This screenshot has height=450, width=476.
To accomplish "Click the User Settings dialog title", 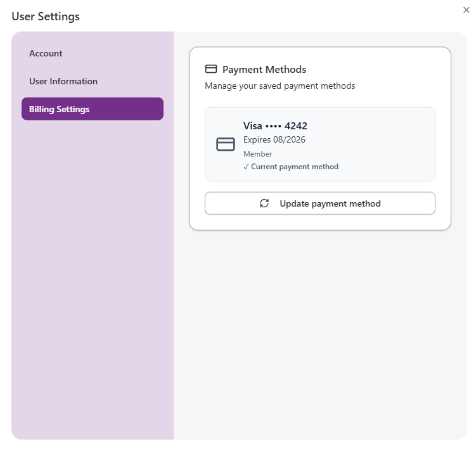I will tap(46, 16).
